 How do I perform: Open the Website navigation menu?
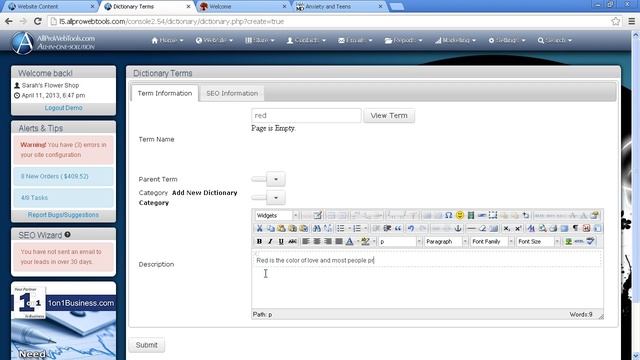pos(214,40)
